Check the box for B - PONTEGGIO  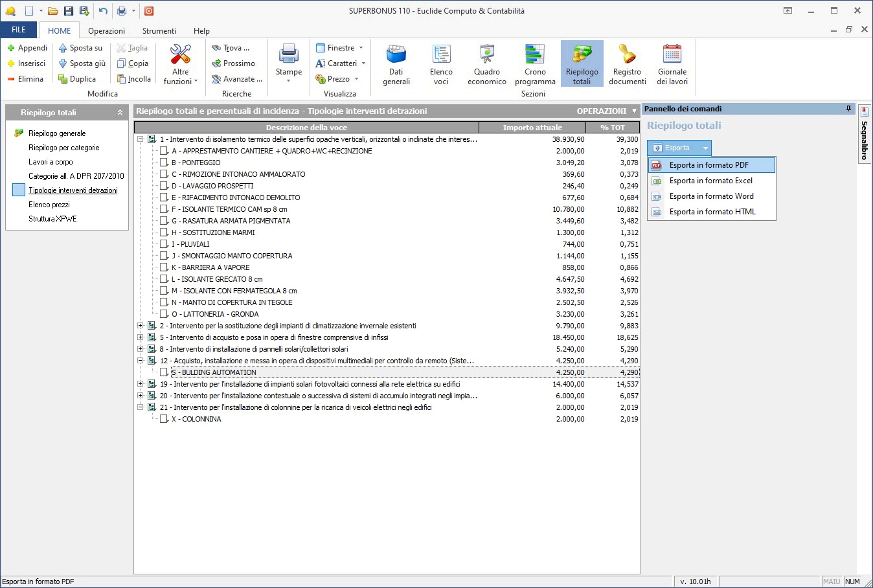point(164,163)
